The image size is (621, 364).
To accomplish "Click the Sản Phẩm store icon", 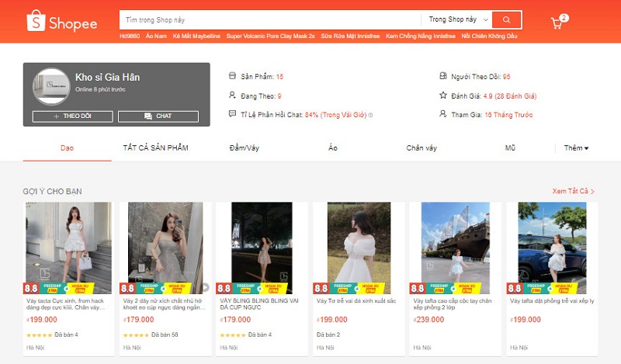I will tap(231, 76).
